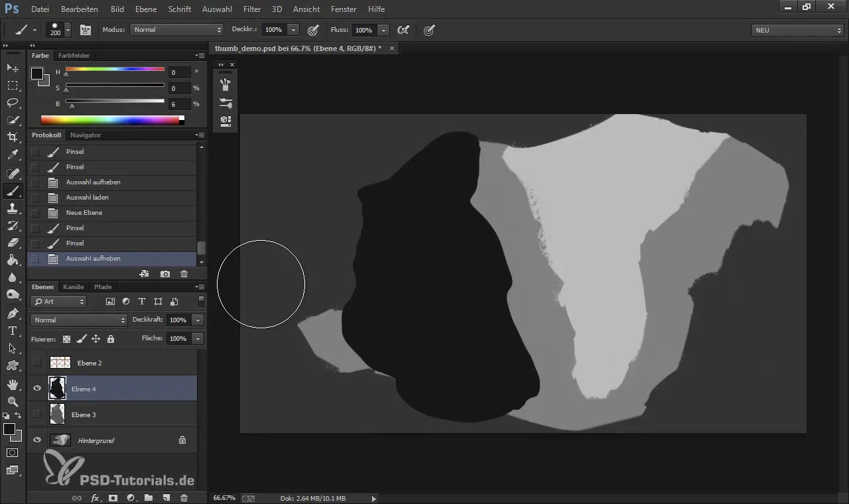Image resolution: width=849 pixels, height=504 pixels.
Task: Select the History Brush tool
Action: [13, 225]
